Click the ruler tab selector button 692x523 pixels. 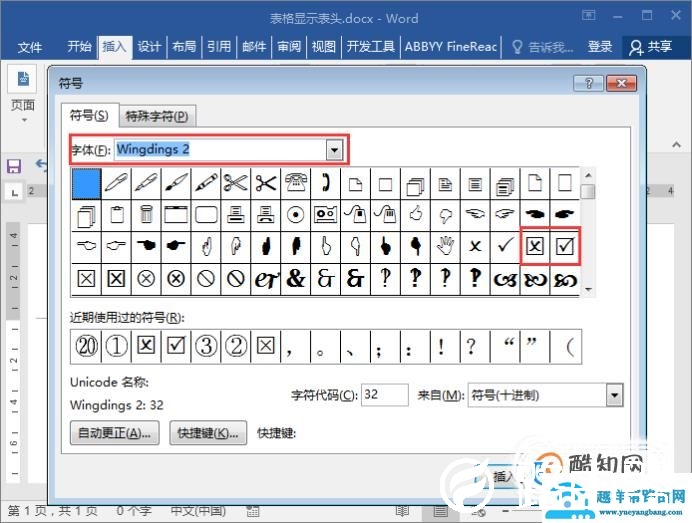[15, 192]
